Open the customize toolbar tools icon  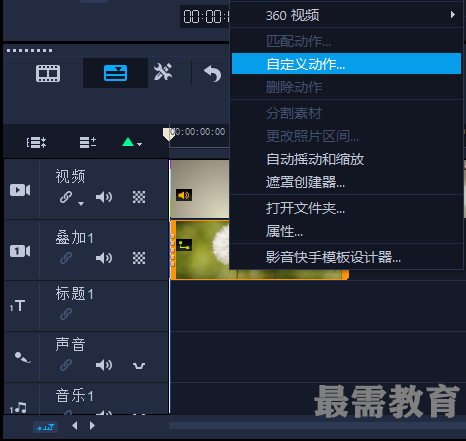pyautogui.click(x=163, y=72)
